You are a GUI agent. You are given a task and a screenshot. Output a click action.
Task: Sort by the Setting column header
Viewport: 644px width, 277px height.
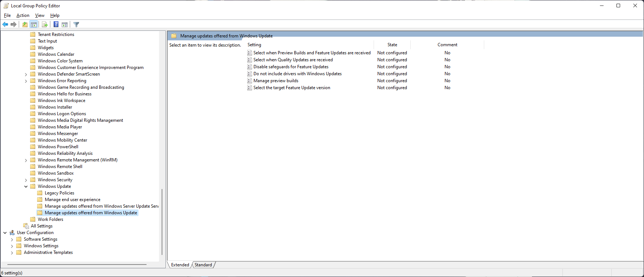[310, 45]
